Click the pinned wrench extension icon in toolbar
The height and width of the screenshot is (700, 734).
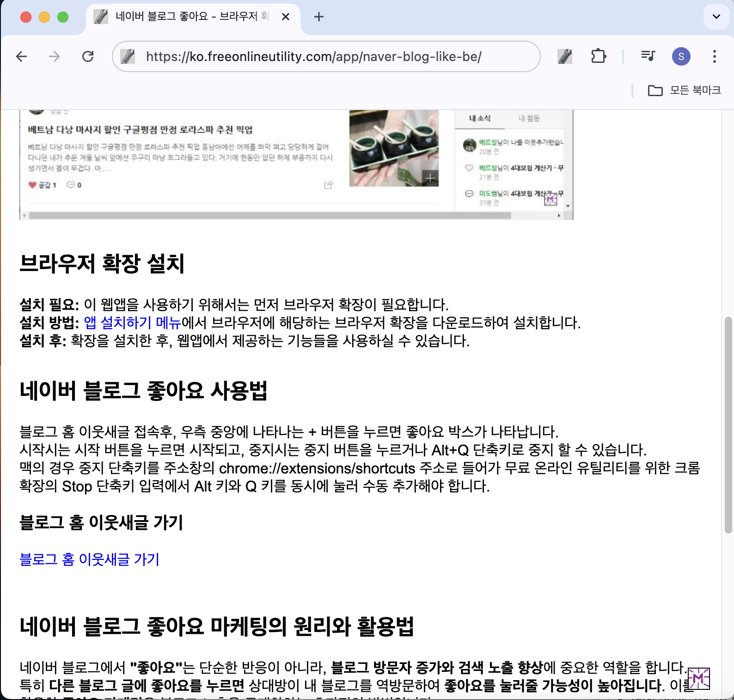[x=565, y=56]
